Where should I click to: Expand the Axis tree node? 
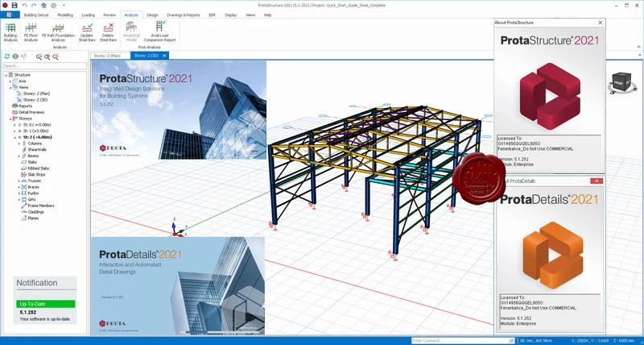10,81
